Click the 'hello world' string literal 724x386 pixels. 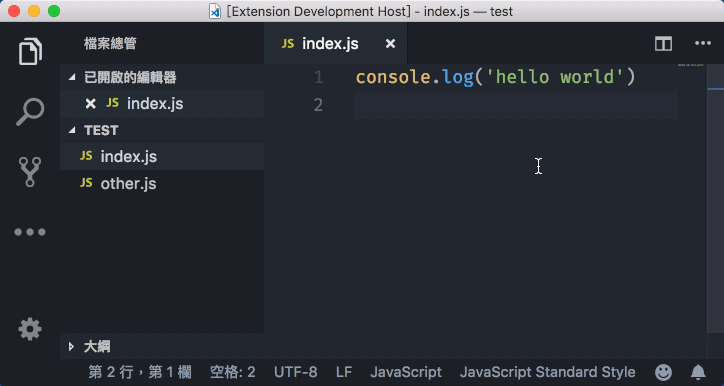click(554, 77)
